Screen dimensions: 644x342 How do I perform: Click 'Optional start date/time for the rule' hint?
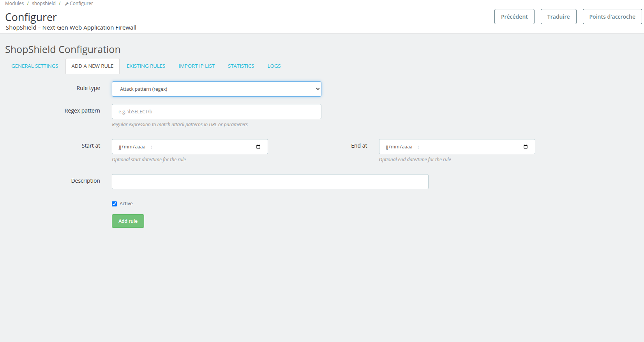coord(149,160)
